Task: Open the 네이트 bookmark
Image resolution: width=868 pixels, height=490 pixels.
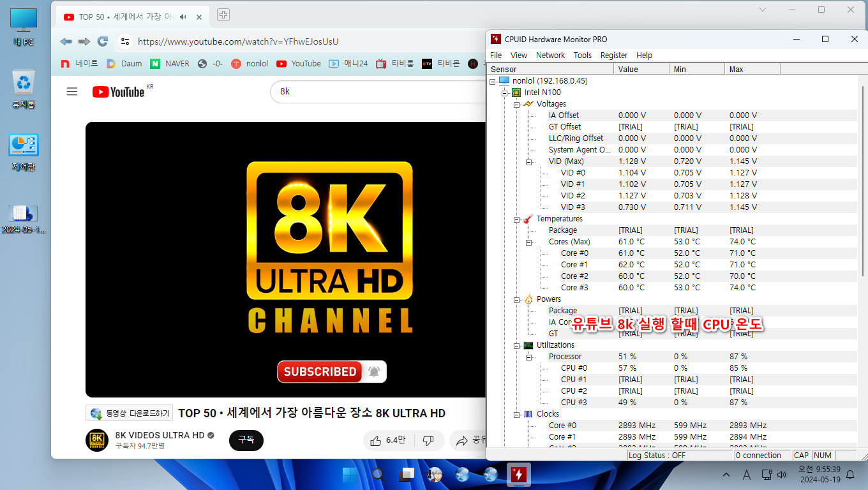Action: [80, 63]
